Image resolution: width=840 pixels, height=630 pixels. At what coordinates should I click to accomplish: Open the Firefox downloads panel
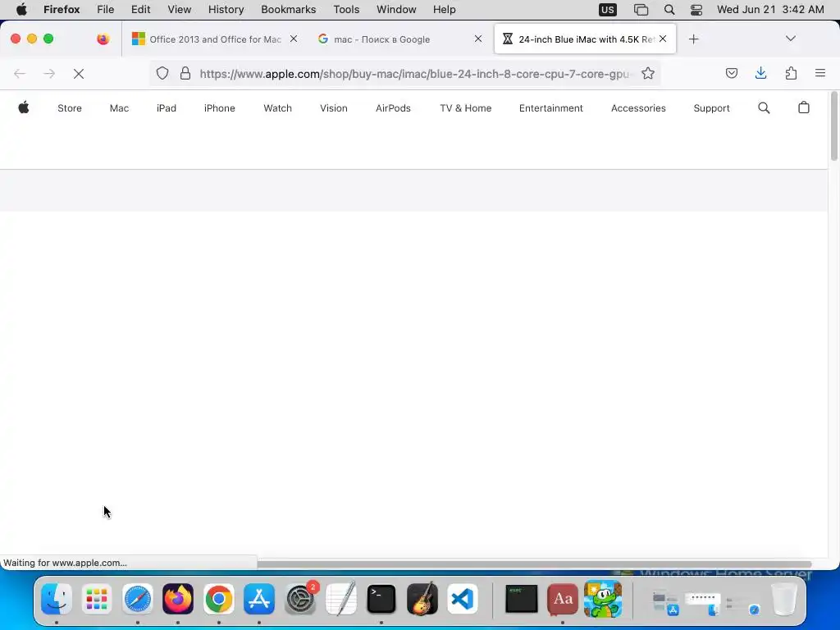point(760,73)
